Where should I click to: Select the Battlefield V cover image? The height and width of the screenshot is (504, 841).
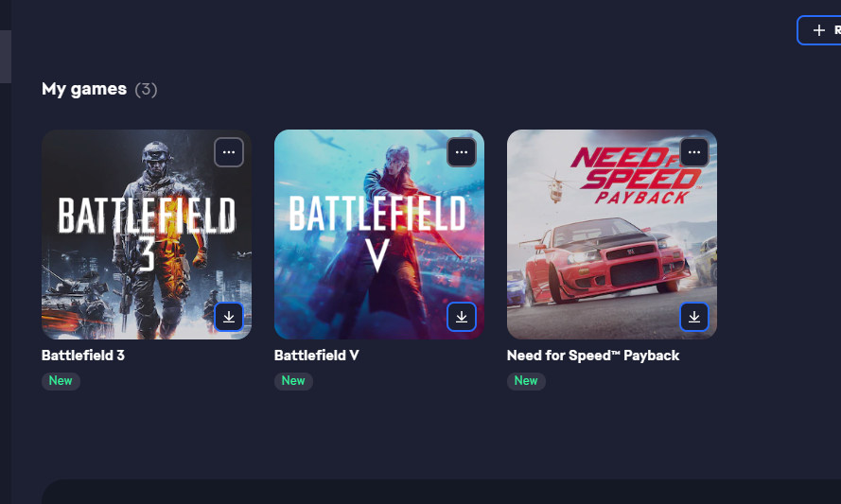[x=379, y=235]
